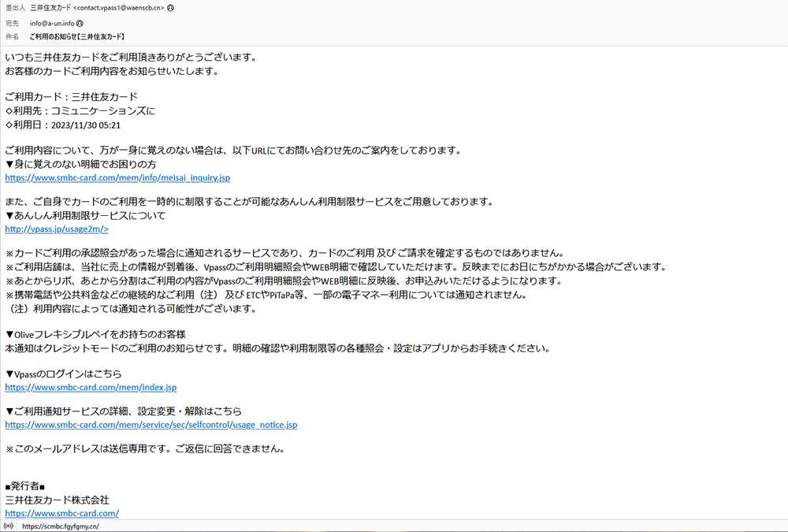
Task: Click the note ※このメールアドレスは送信専用です
Action: tap(145, 448)
